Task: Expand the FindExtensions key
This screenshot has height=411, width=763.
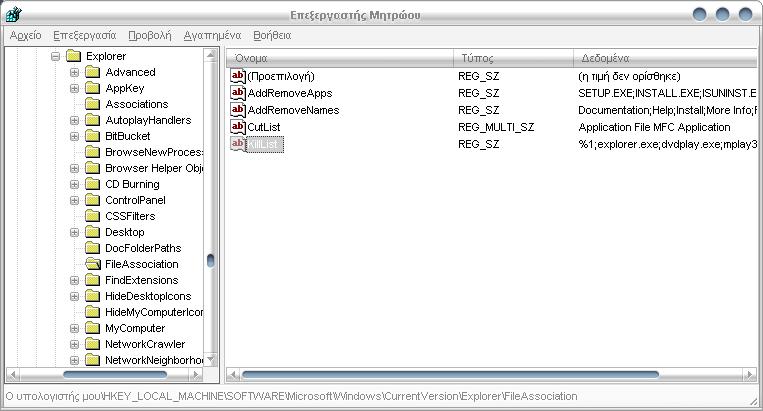Action: [74, 281]
